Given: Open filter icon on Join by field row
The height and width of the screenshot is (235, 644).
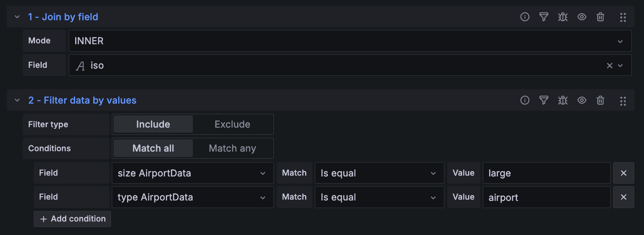Looking at the screenshot, I should tap(544, 17).
